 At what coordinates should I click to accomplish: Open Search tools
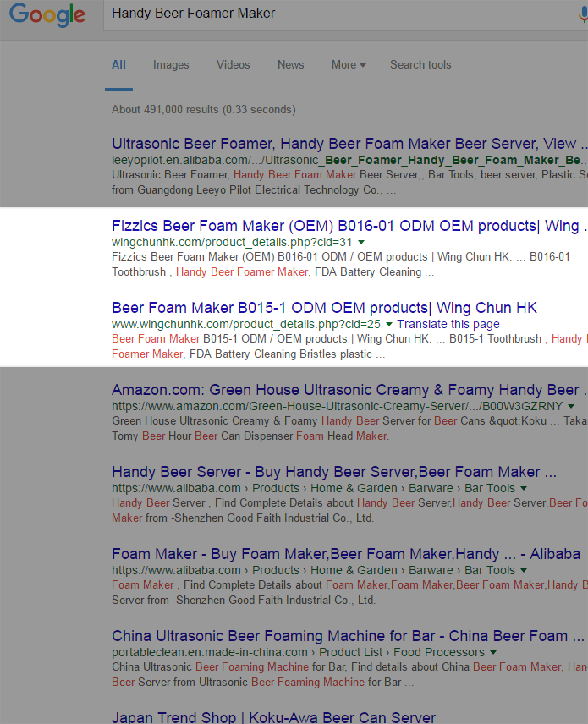420,64
